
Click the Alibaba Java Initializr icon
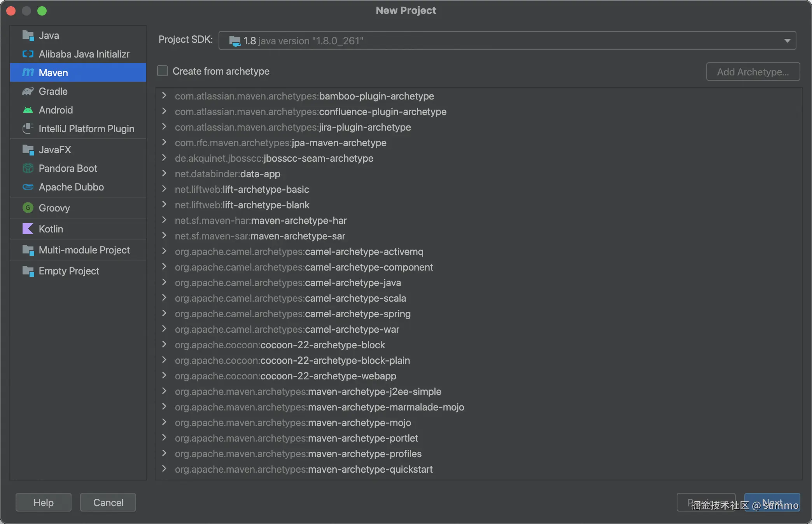point(28,54)
